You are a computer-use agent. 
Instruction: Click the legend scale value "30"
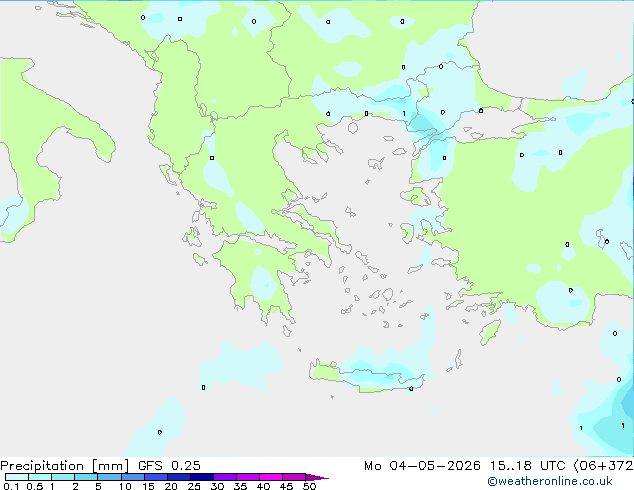coord(217,486)
